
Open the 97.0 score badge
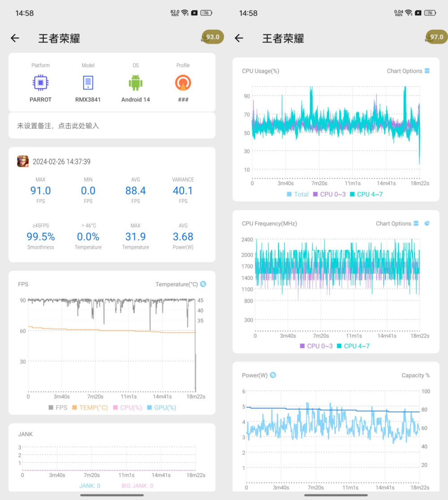(436, 37)
